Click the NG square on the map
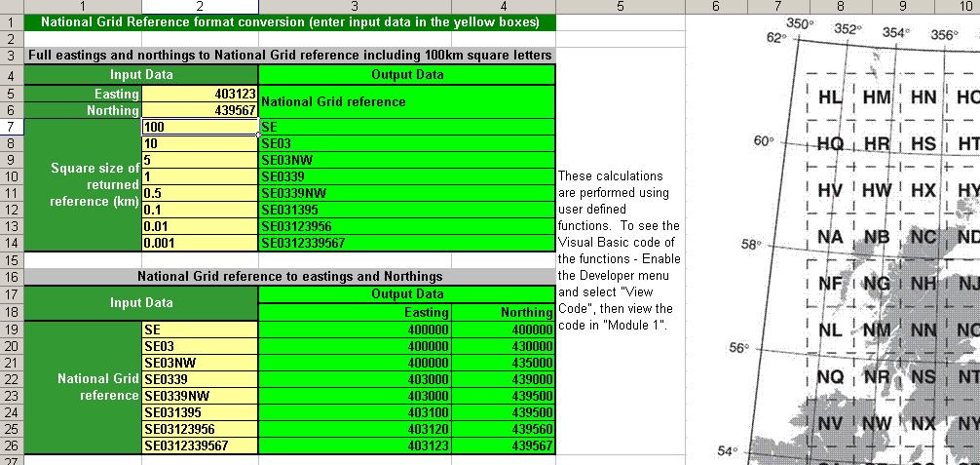Image resolution: width=980 pixels, height=465 pixels. pos(876,284)
